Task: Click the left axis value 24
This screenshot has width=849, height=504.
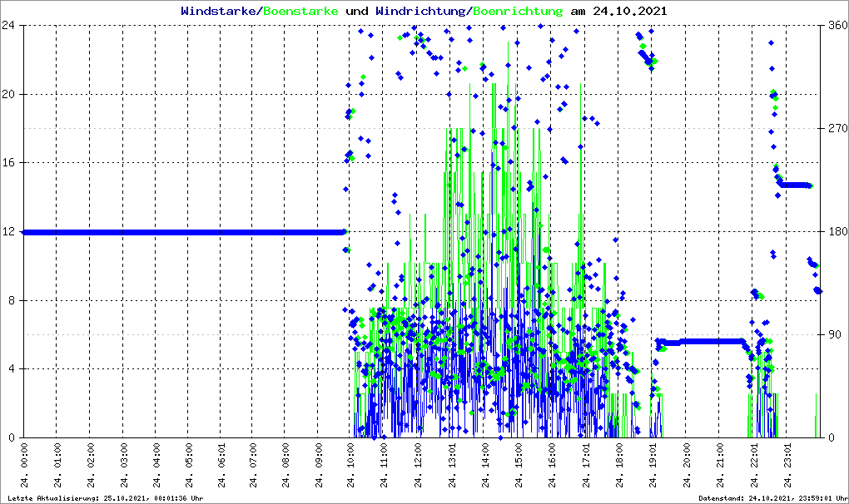Action: [8, 26]
